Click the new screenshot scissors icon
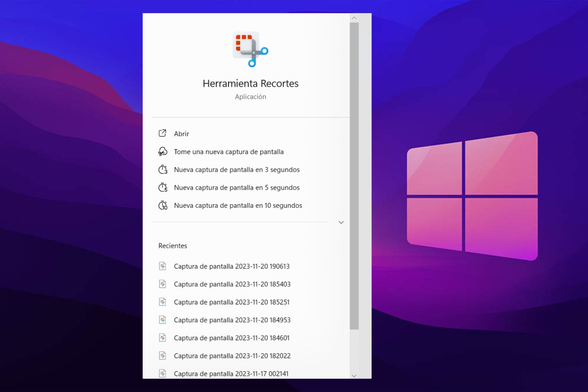The image size is (588, 392). 163,151
